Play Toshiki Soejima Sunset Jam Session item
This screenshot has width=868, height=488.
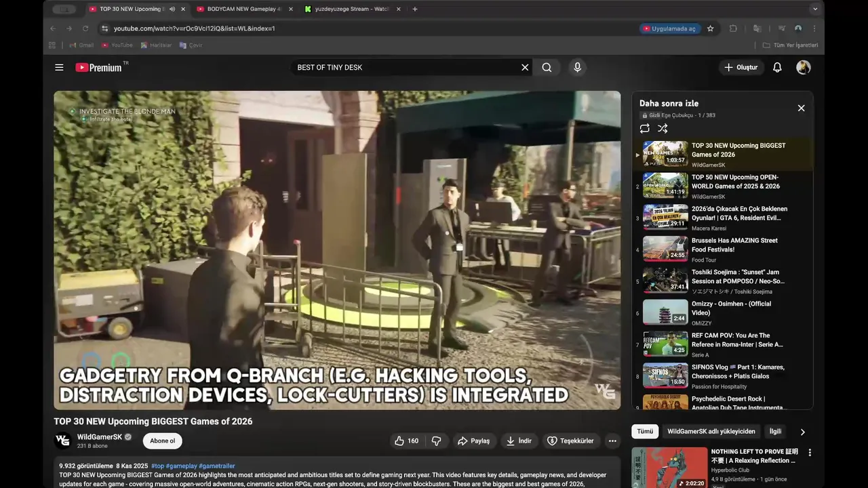722,281
